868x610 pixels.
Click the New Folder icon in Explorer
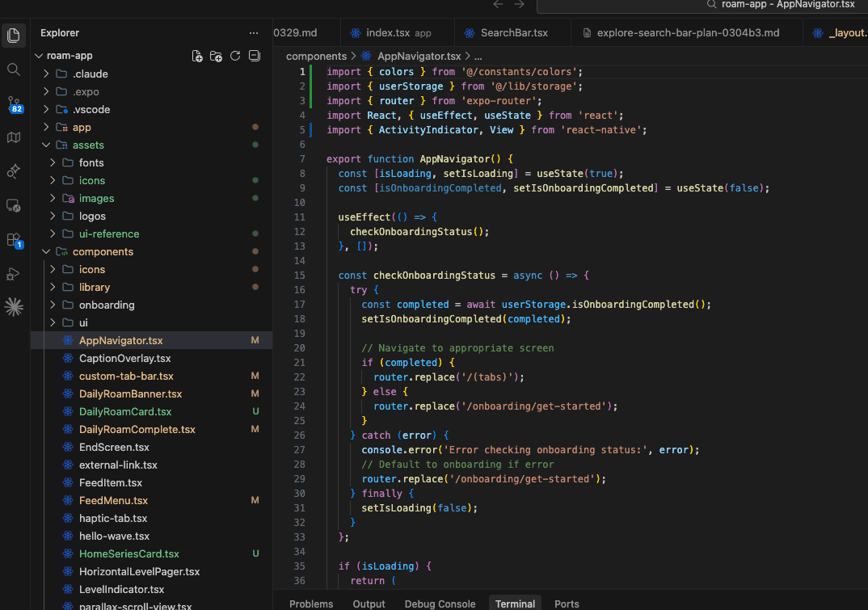pyautogui.click(x=216, y=56)
